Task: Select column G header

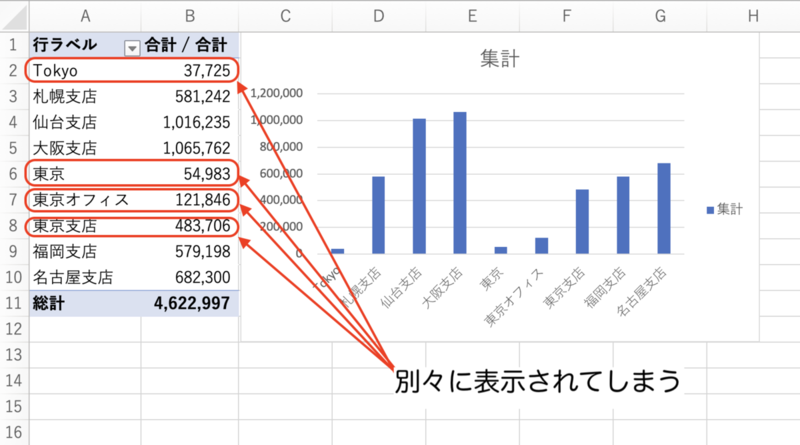Action: coord(660,16)
